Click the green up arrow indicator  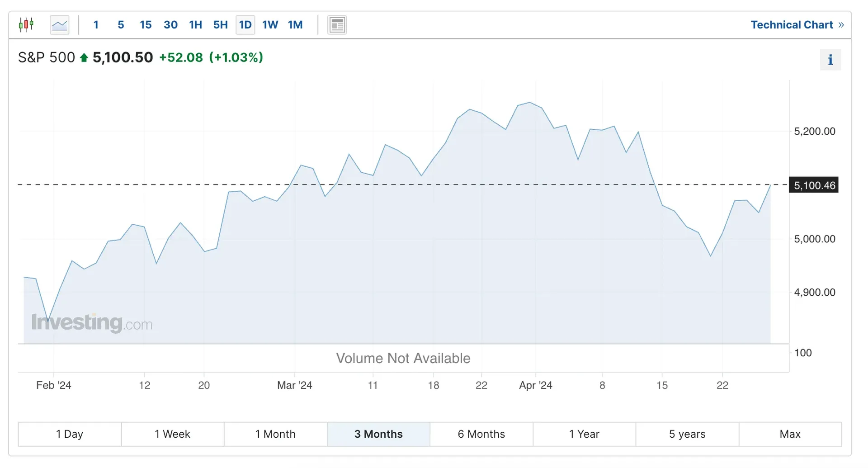click(84, 57)
